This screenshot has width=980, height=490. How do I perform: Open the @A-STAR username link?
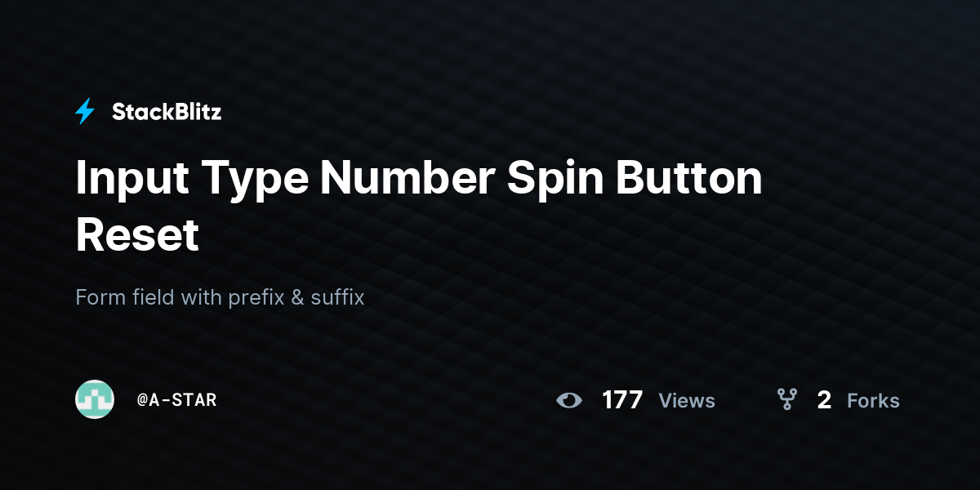[x=176, y=400]
